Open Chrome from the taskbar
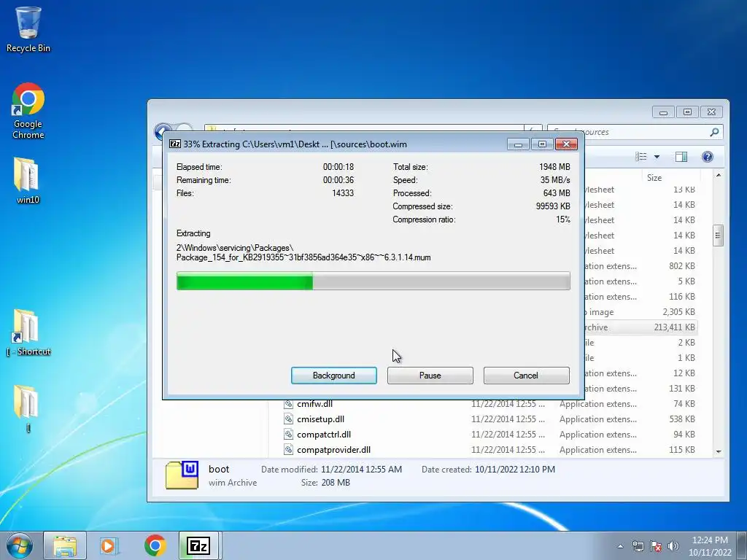This screenshot has height=560, width=747. point(155,545)
